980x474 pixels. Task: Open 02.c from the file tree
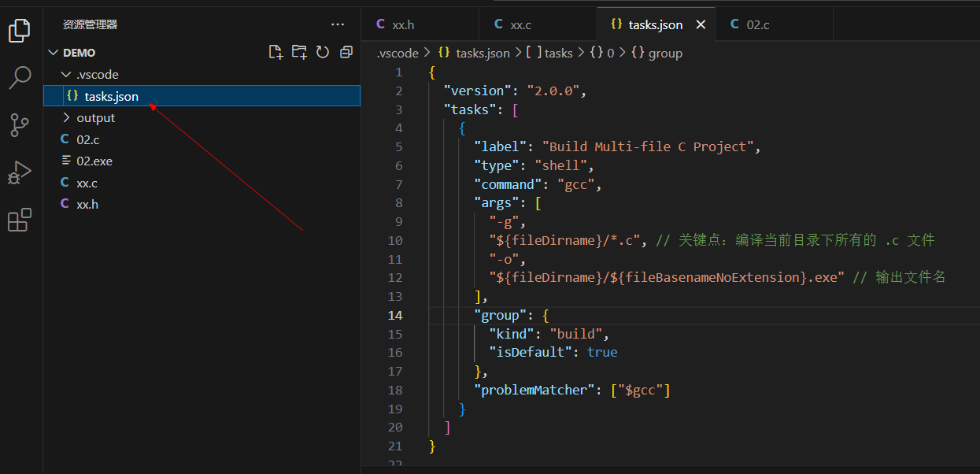(x=202, y=139)
